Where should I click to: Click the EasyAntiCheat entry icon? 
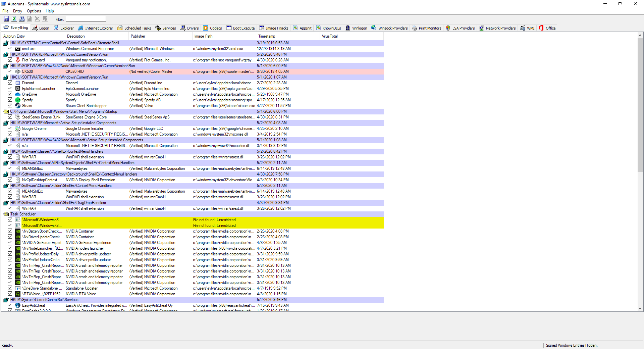coord(18,305)
